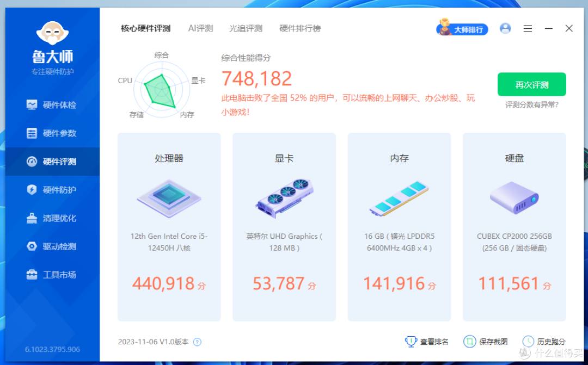Open 硬件体检 in the sidebar
Screen dimensions: 588x365
click(52, 105)
